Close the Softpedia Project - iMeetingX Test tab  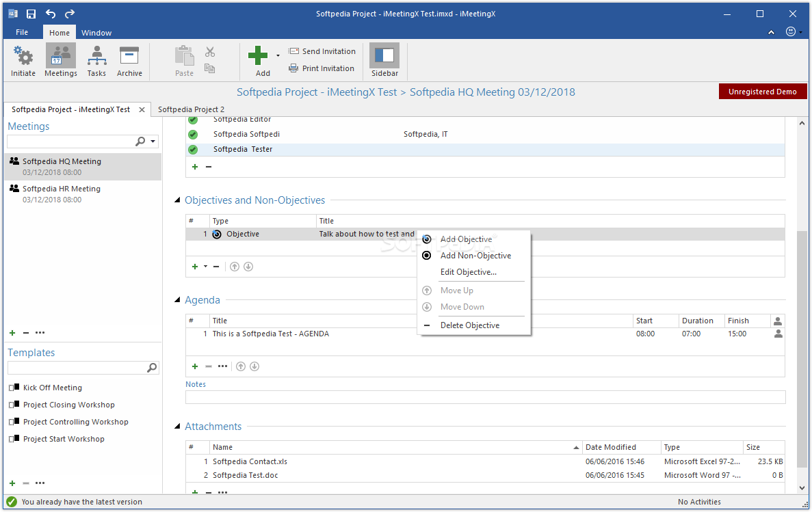[142, 110]
